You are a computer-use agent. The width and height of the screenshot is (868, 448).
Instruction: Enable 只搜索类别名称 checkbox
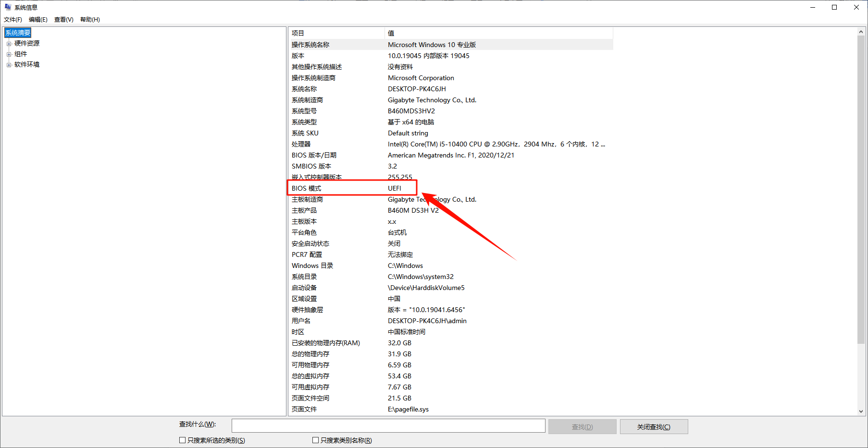pyautogui.click(x=315, y=439)
